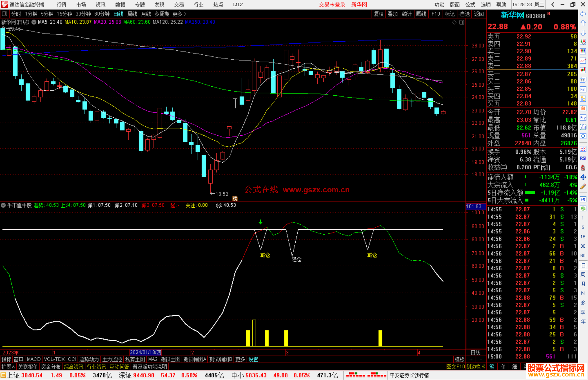Toggle the round button beside 牛市追牛股

3,205
